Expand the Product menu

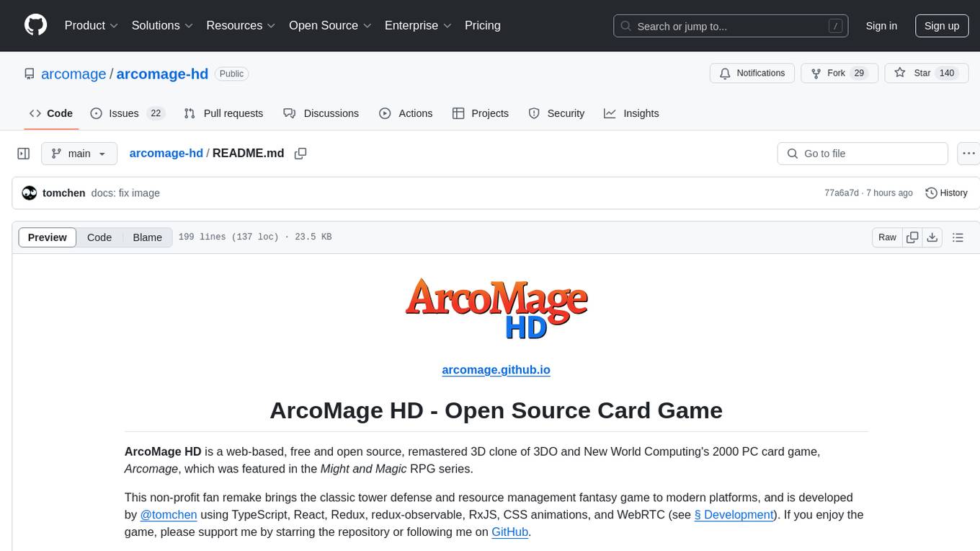click(92, 25)
